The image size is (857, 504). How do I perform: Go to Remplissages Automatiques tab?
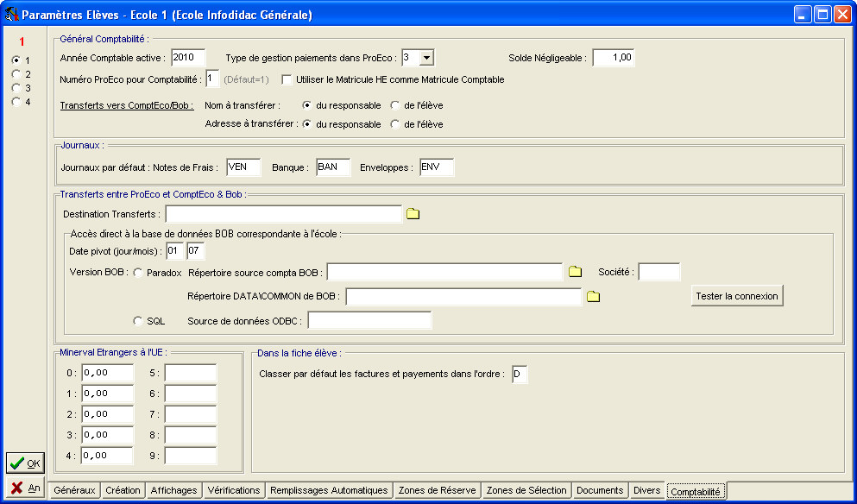329,490
